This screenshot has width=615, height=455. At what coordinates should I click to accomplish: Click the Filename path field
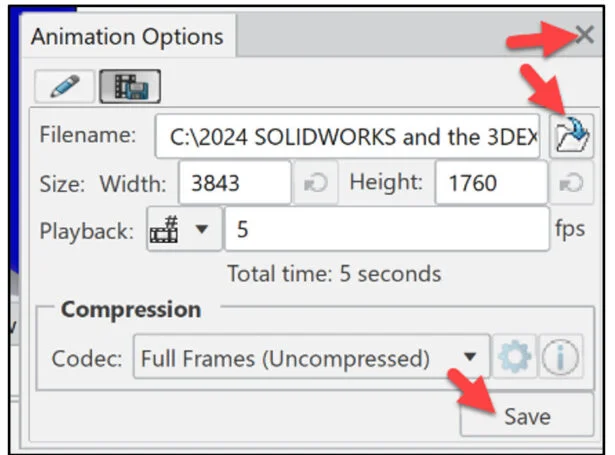tap(347, 136)
